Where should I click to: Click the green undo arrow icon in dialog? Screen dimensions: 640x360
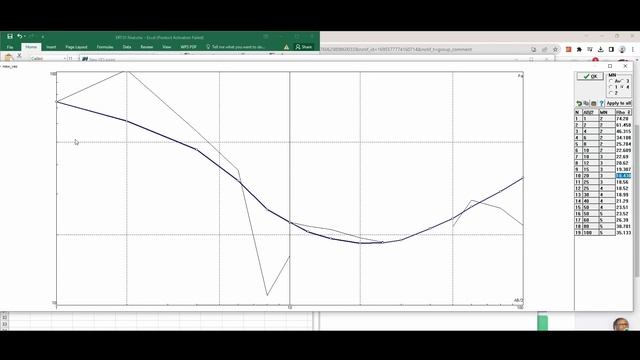579,104
